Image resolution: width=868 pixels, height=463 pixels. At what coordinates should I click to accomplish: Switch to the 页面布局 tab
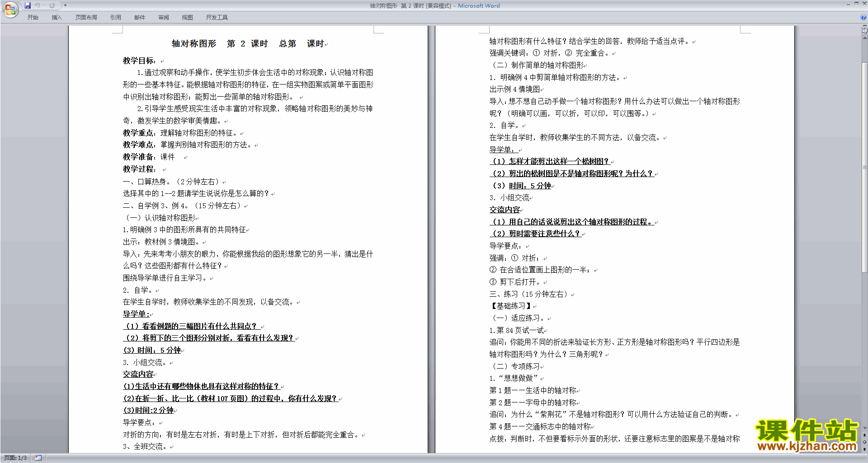click(86, 18)
